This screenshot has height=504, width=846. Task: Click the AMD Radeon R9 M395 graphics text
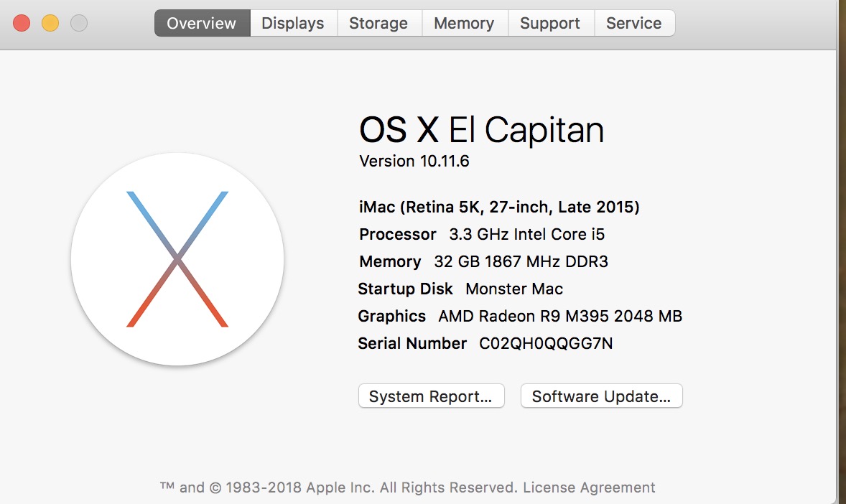point(560,317)
